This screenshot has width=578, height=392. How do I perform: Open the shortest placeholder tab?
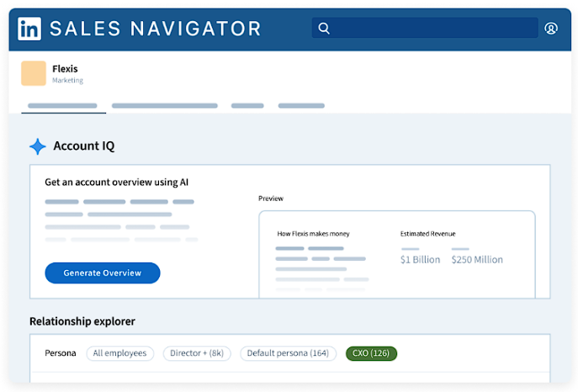pos(247,106)
